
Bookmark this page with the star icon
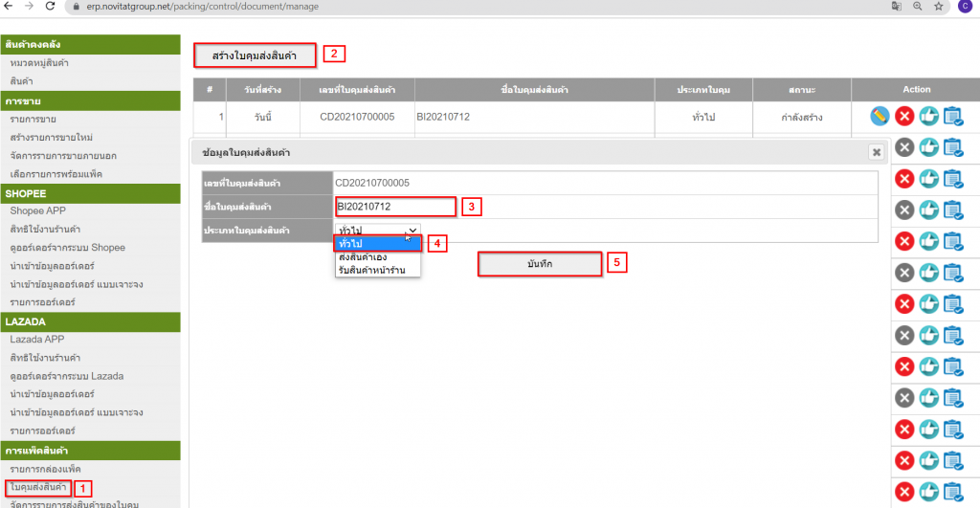click(938, 7)
